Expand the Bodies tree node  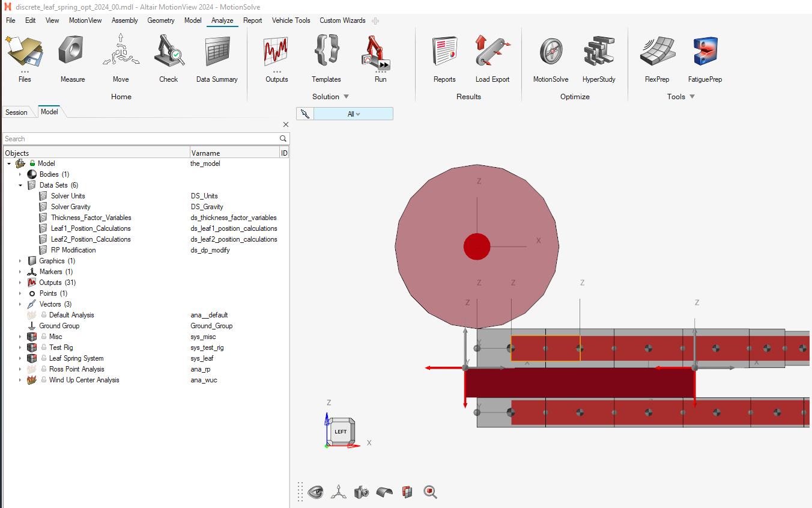pos(20,174)
